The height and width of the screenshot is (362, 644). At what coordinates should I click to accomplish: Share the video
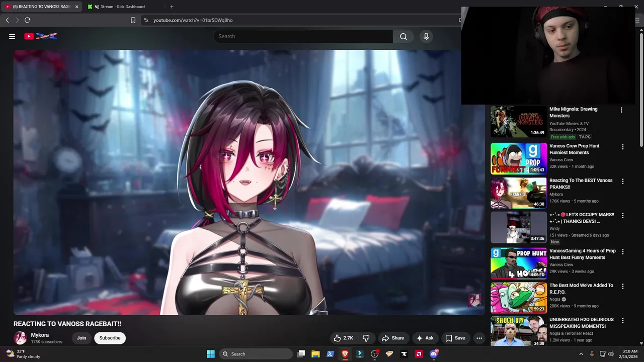[392, 338]
